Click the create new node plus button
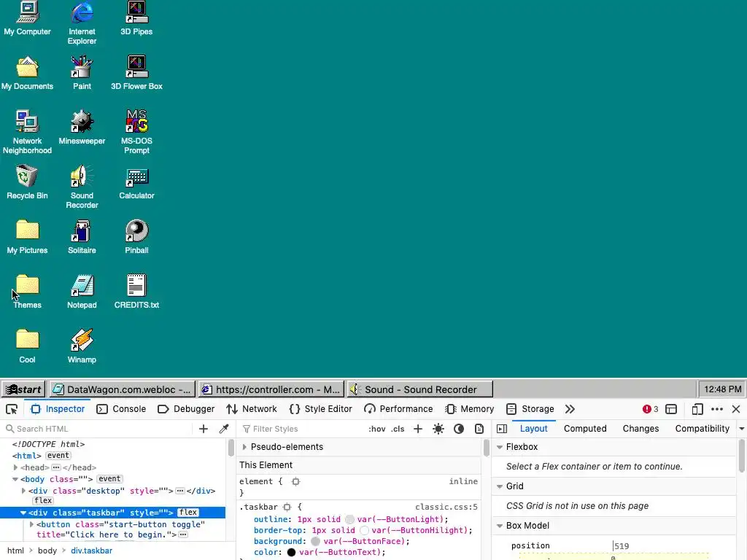 click(x=204, y=429)
